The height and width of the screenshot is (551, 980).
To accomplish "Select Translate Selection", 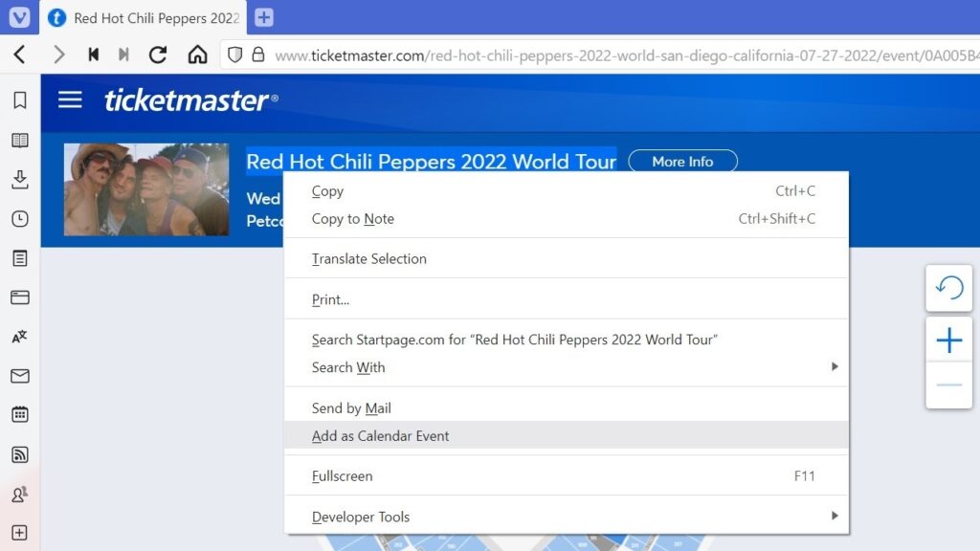I will click(567, 258).
